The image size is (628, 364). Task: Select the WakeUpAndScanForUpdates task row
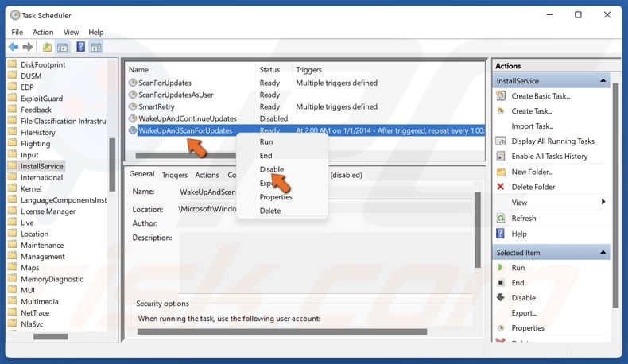306,130
